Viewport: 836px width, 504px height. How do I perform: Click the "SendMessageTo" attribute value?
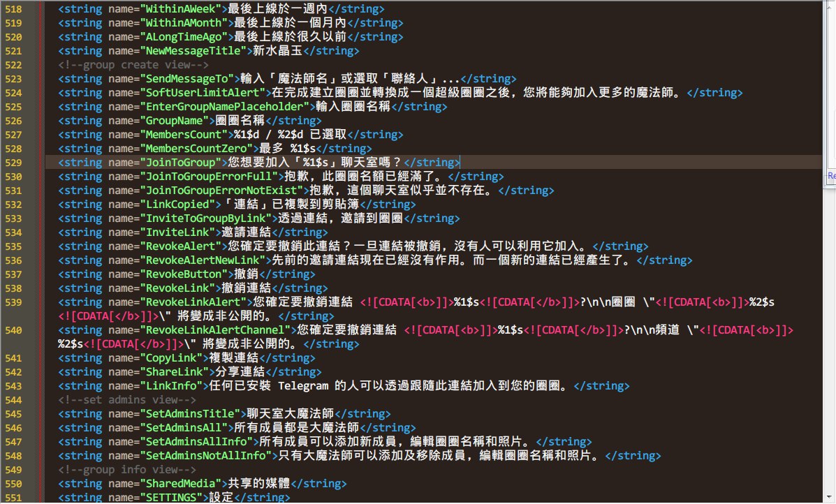tap(187, 79)
